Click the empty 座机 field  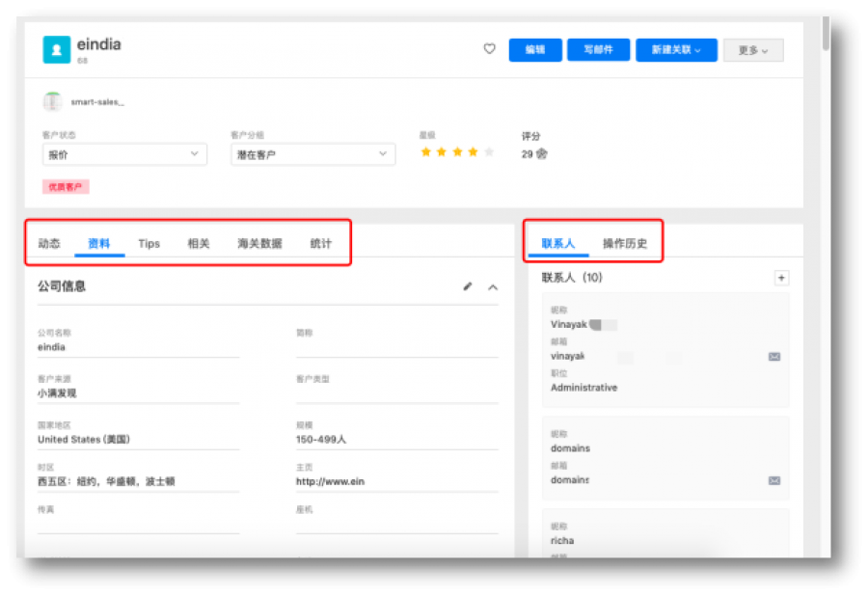397,525
